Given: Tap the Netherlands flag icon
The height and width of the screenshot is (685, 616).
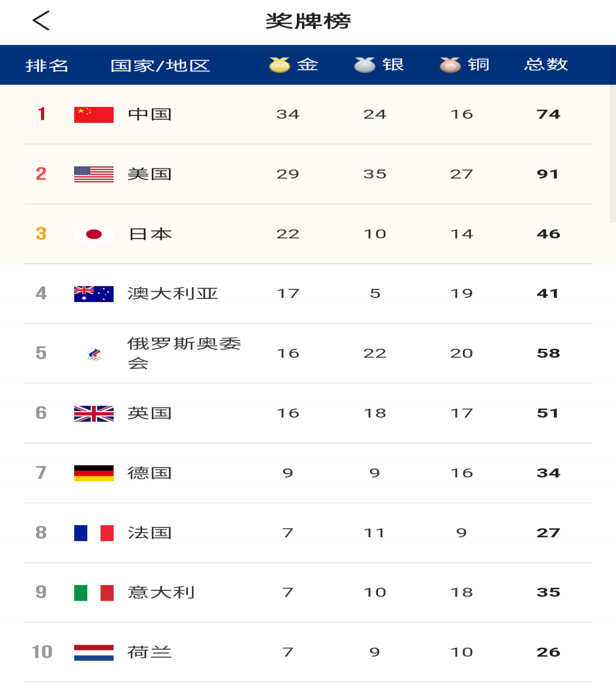Looking at the screenshot, I should click(94, 652).
